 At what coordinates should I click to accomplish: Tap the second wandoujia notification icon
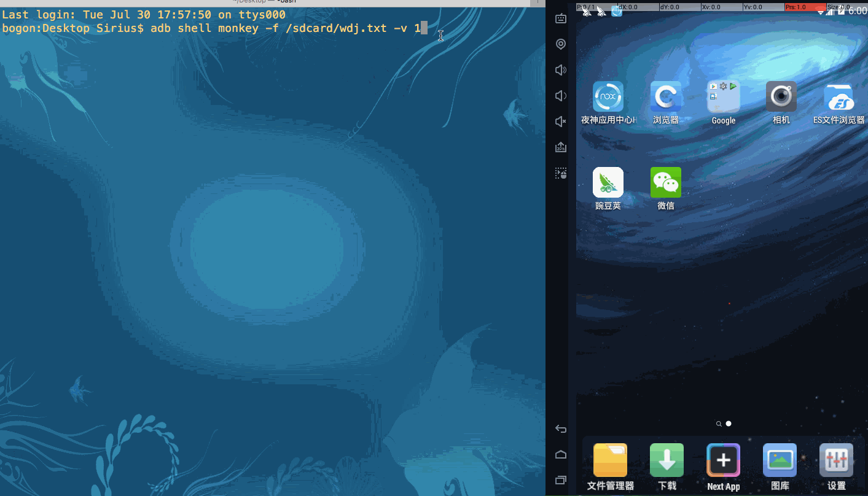click(x=601, y=11)
